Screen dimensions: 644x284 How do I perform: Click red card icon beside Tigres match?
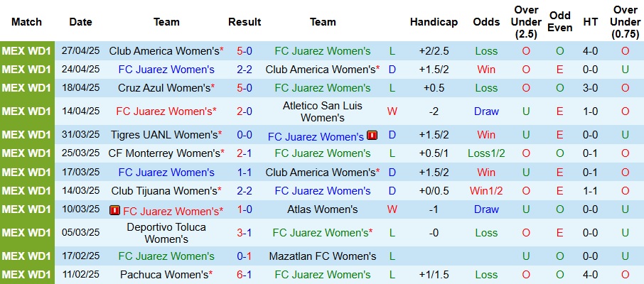click(x=372, y=136)
